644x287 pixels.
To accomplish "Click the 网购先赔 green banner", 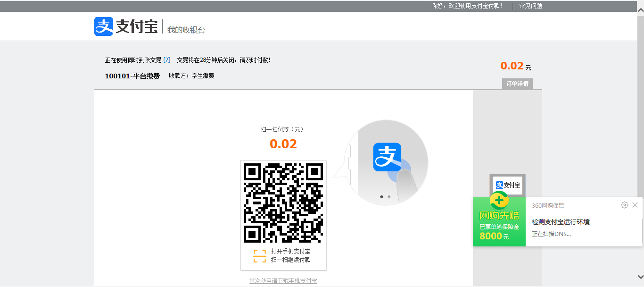I will [x=499, y=222].
